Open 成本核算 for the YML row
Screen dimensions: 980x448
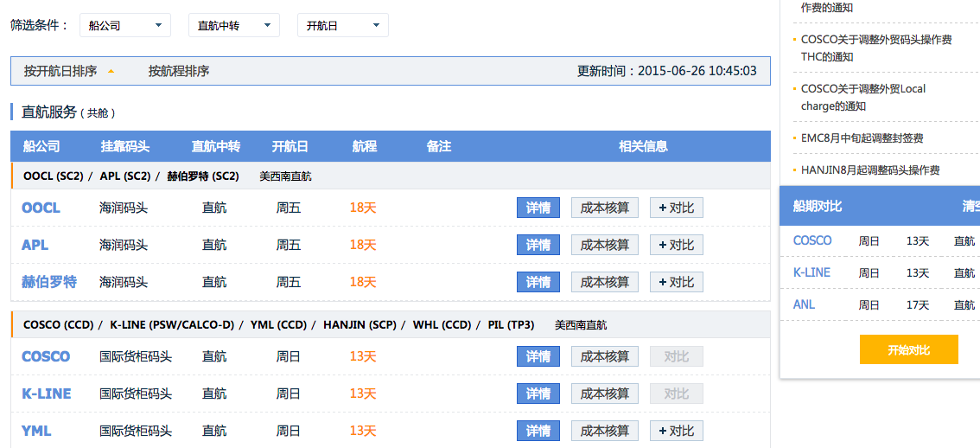(x=604, y=431)
